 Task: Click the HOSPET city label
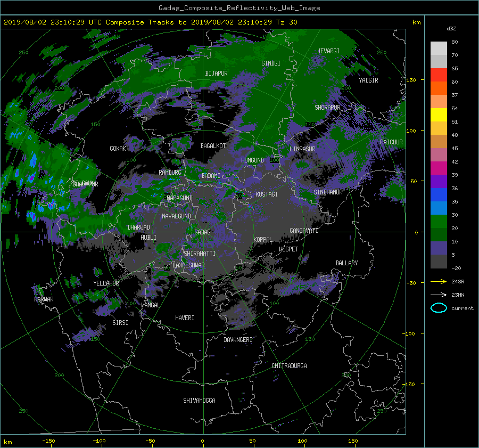point(288,249)
